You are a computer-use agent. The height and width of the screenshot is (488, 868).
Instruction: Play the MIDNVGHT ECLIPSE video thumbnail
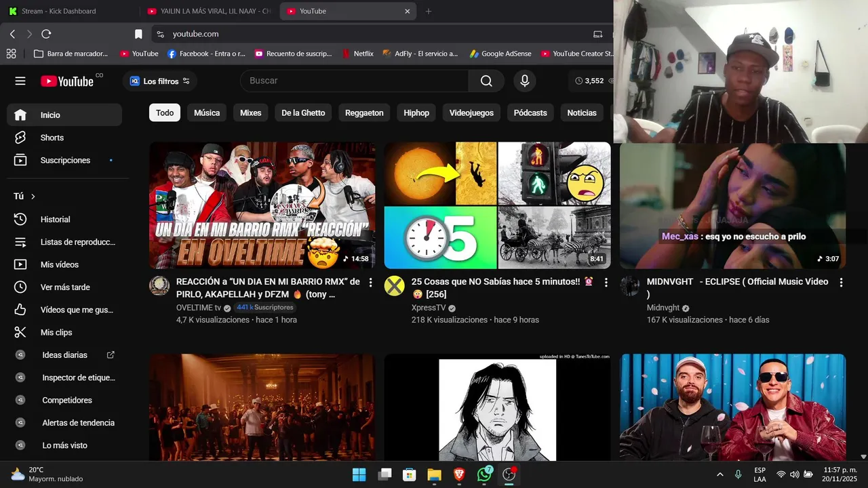click(732, 206)
